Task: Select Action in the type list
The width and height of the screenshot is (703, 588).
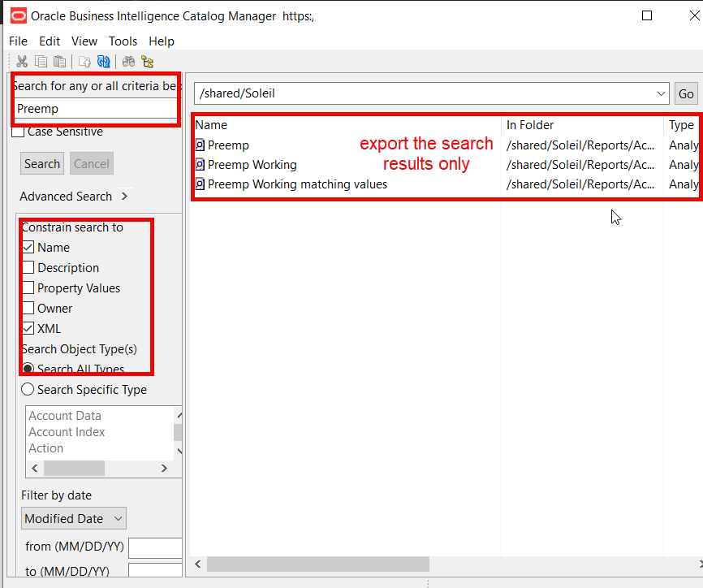Action: tap(45, 448)
